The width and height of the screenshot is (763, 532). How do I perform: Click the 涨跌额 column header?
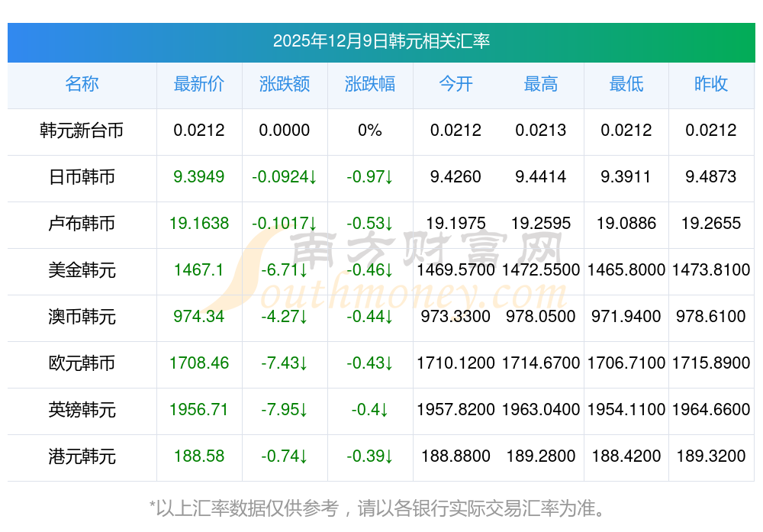[285, 84]
